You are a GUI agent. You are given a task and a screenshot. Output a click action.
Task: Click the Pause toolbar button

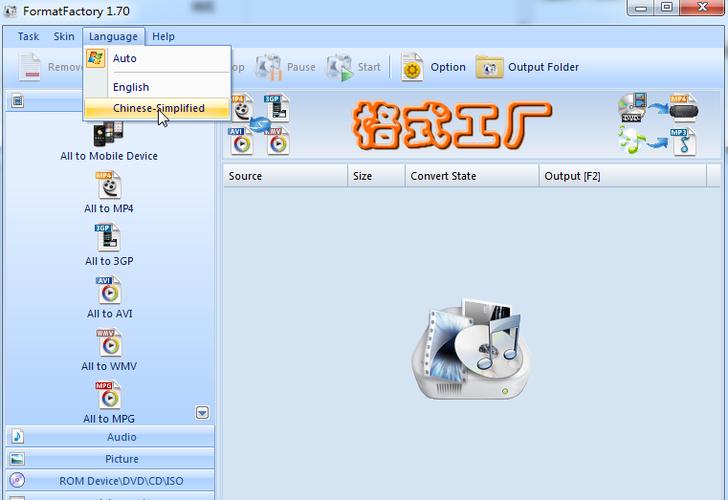(x=286, y=67)
